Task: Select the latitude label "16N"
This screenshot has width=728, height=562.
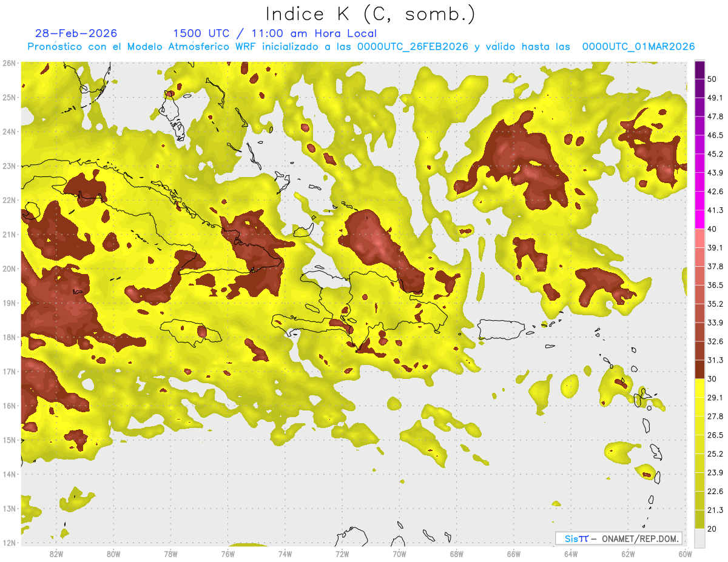Action: [x=8, y=406]
